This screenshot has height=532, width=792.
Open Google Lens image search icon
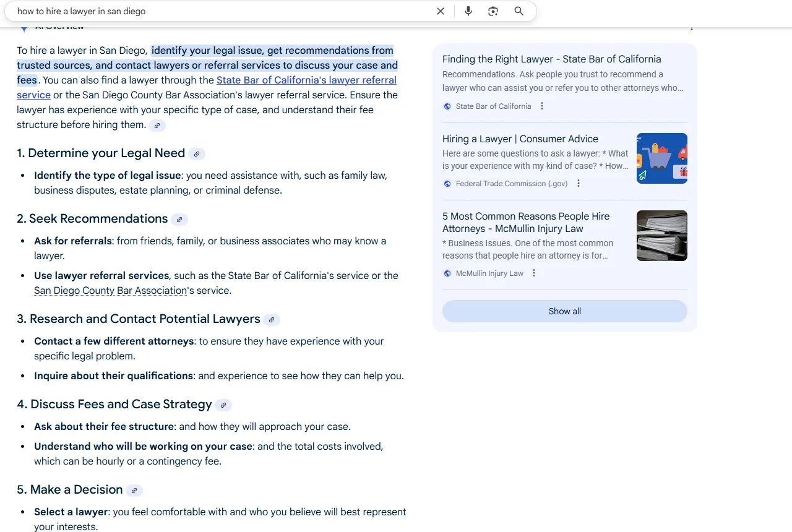[x=493, y=11]
